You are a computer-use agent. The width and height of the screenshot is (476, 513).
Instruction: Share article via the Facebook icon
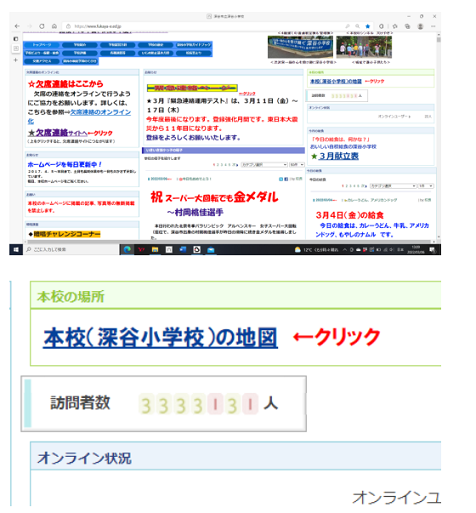tap(286, 179)
